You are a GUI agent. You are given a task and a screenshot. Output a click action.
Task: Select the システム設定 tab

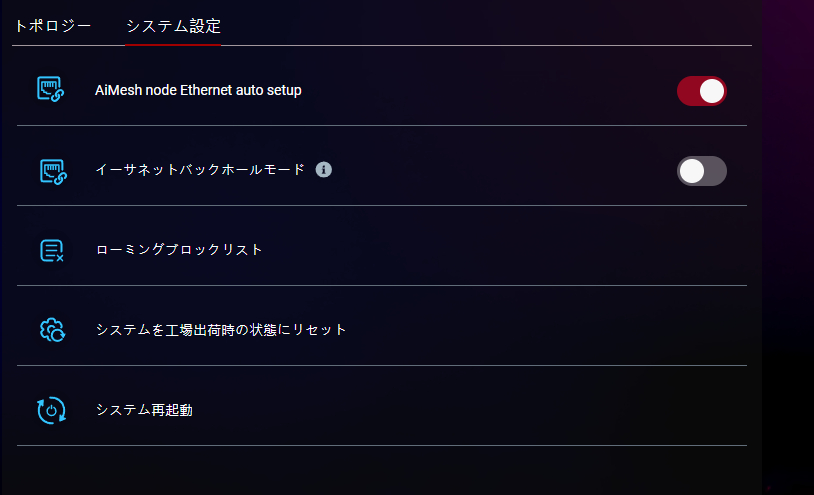tap(173, 26)
